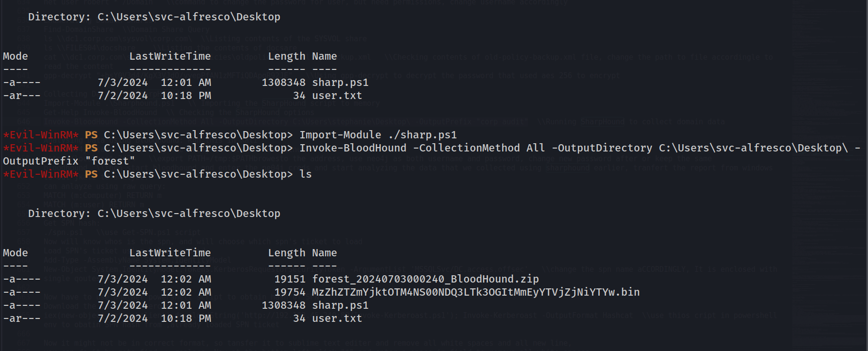The height and width of the screenshot is (351, 868).
Task: Click sharp.ps1 in the first directory listing
Action: (x=340, y=83)
